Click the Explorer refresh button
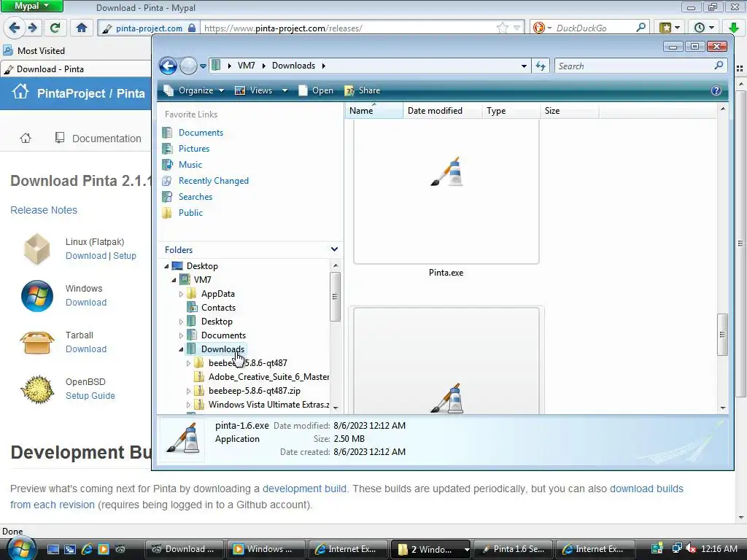The height and width of the screenshot is (560, 747). coord(541,66)
